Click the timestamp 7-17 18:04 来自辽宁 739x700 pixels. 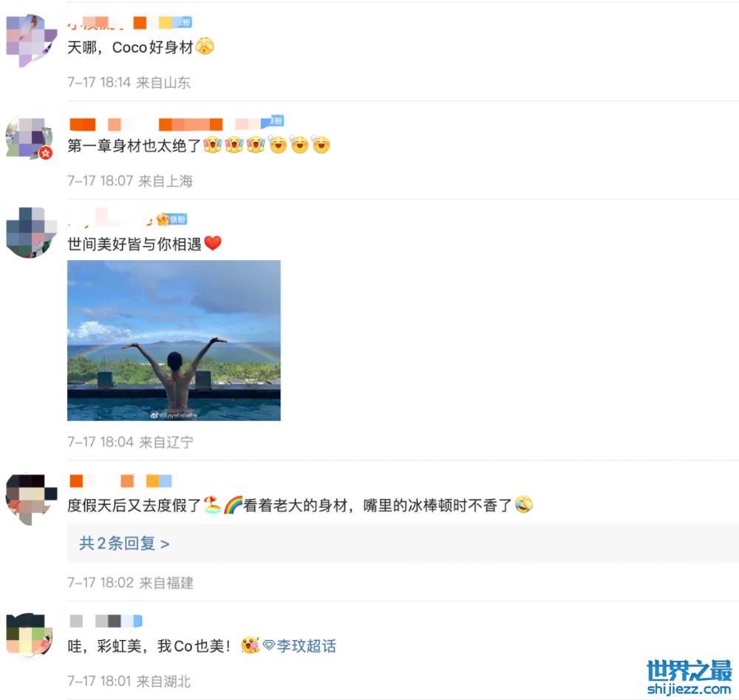pyautogui.click(x=131, y=442)
